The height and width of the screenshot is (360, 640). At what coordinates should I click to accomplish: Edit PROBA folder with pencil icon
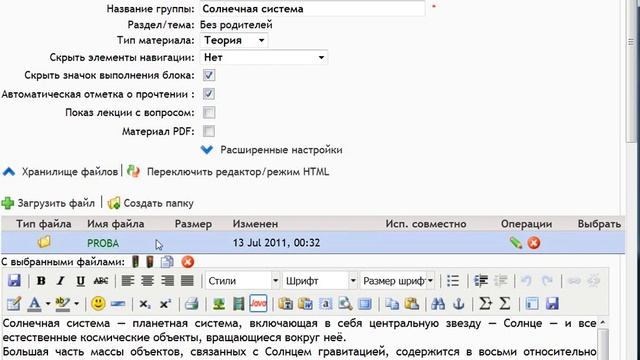coord(516,243)
